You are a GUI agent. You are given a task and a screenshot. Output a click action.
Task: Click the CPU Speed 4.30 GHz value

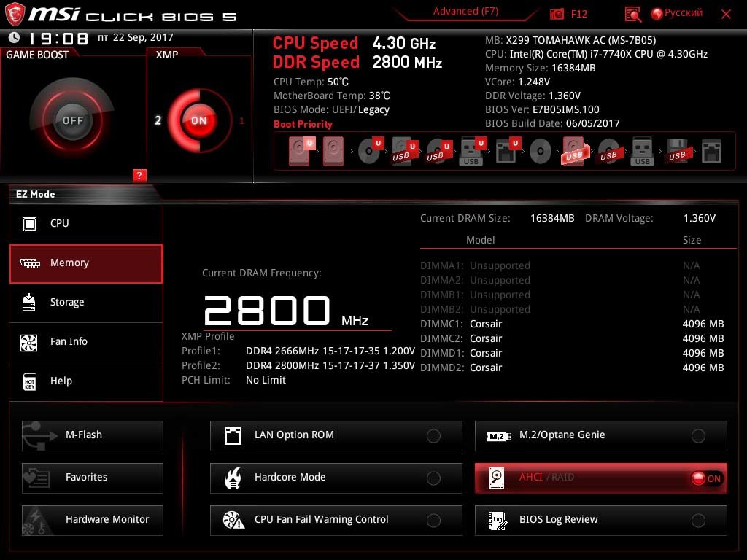[x=404, y=43]
